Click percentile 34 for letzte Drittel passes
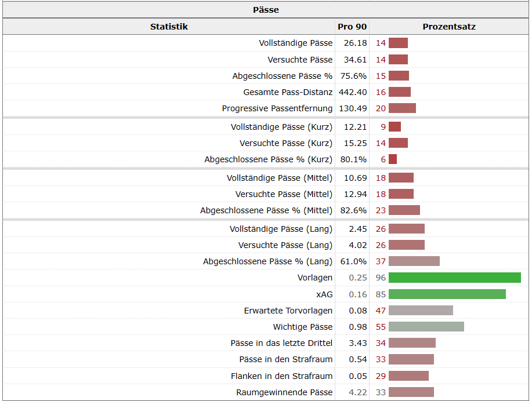The image size is (532, 401). (x=381, y=344)
